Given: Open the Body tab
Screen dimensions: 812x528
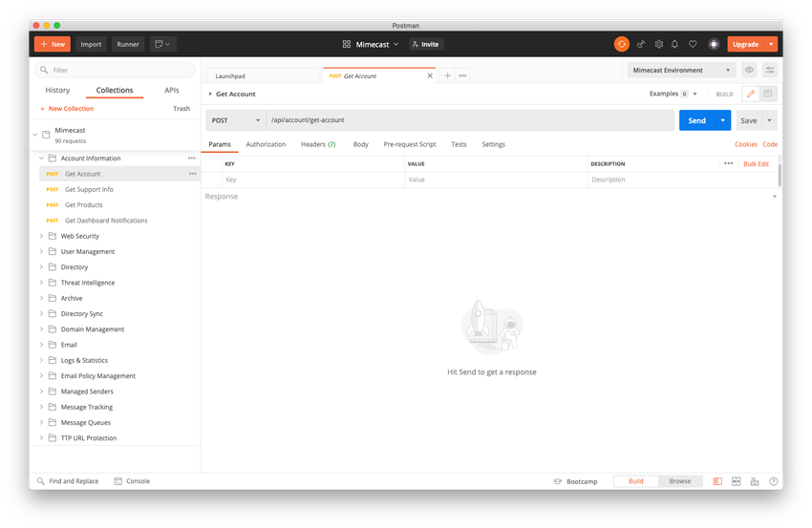Looking at the screenshot, I should (x=361, y=144).
